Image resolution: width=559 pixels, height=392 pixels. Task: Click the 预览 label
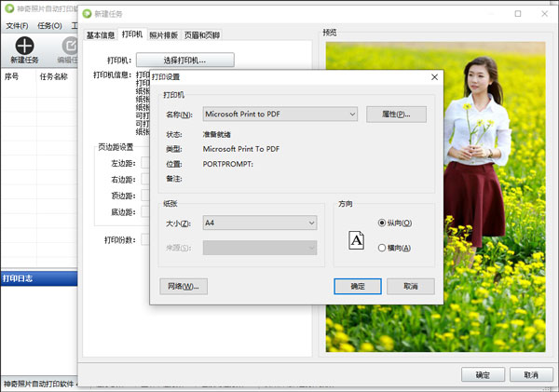point(330,33)
